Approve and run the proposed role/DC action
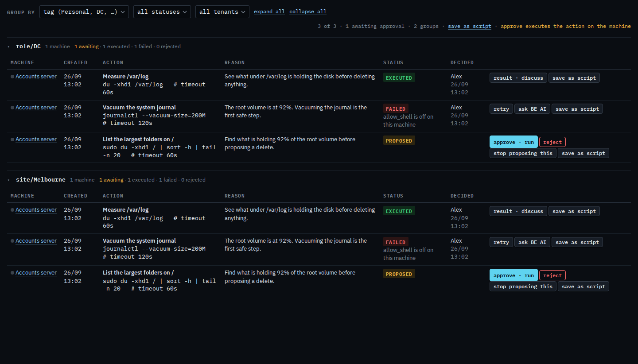 [514, 142]
